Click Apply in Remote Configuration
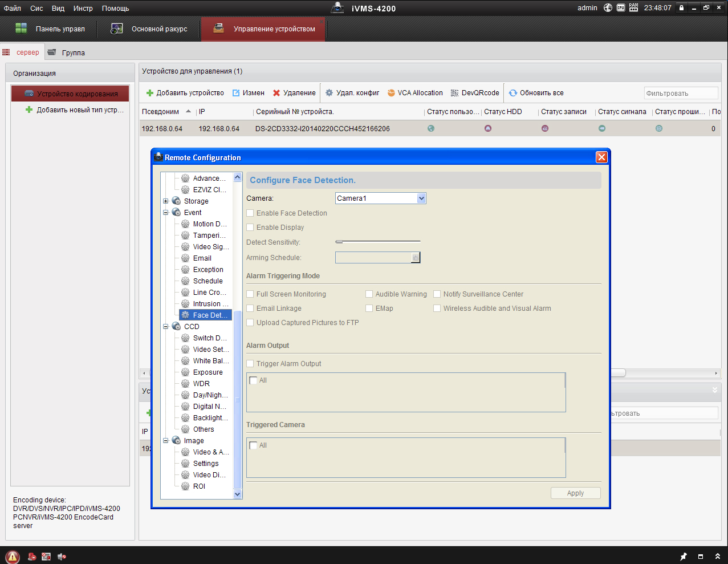This screenshot has height=564, width=728. (576, 493)
